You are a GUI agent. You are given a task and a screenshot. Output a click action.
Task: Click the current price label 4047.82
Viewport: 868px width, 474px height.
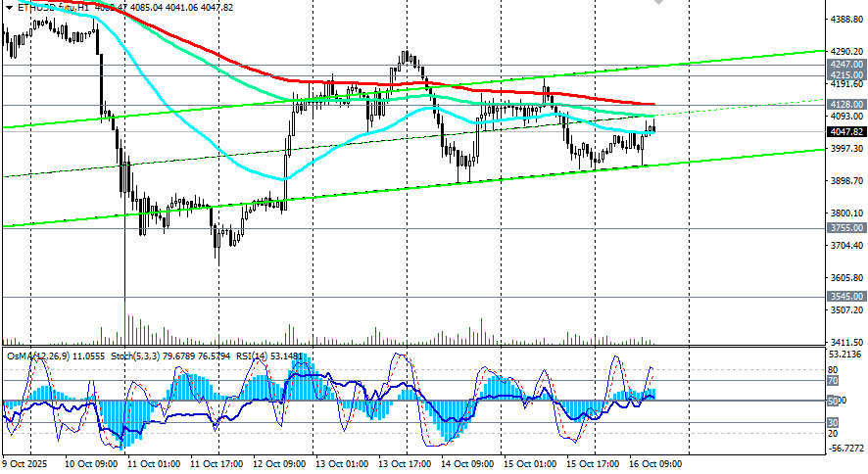click(x=846, y=131)
